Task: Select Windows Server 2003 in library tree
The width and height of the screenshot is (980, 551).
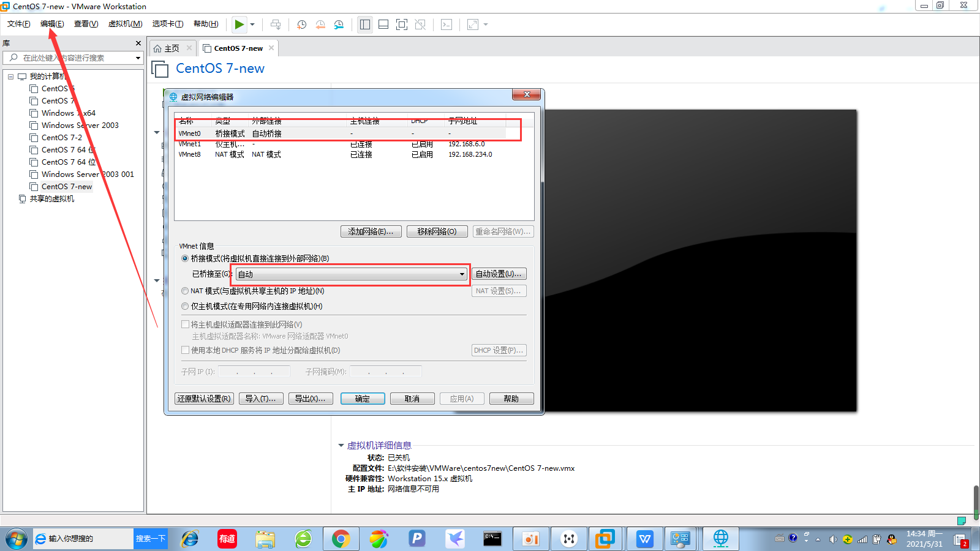Action: [x=80, y=125]
